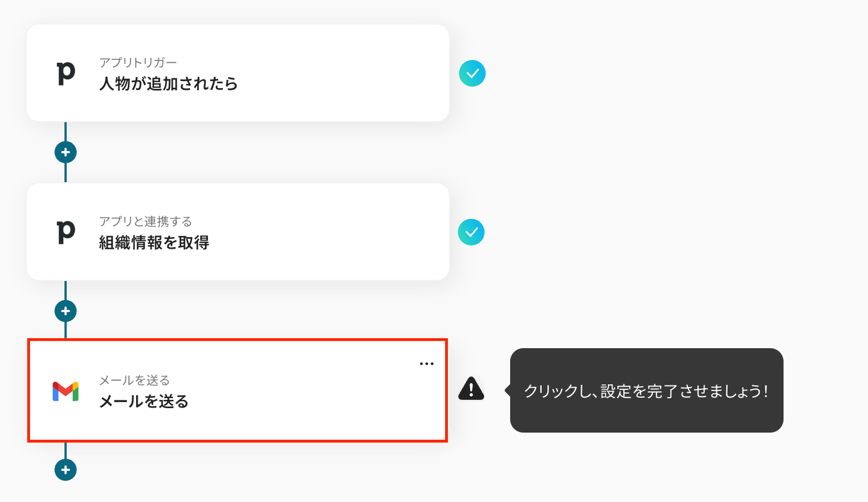The height and width of the screenshot is (502, 868).
Task: Click the アプリトリガー label text
Action: point(138,63)
